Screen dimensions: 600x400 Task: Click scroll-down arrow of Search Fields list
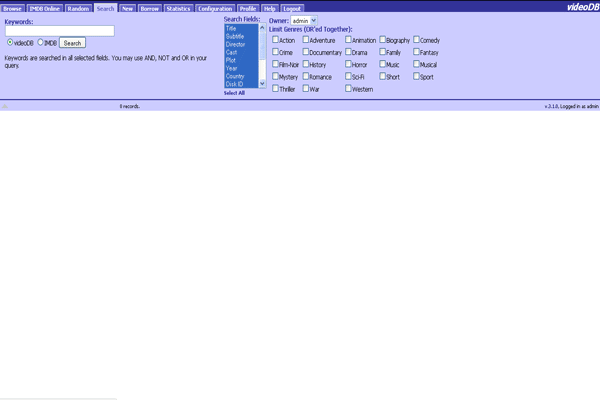coord(262,84)
